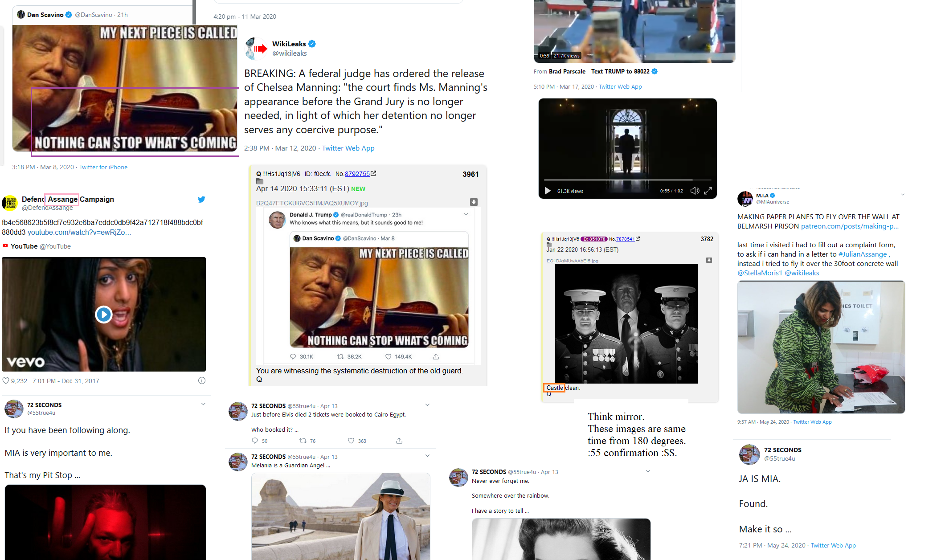Open the WikiLeaks profile avatar
The image size is (945, 560).
257,49
